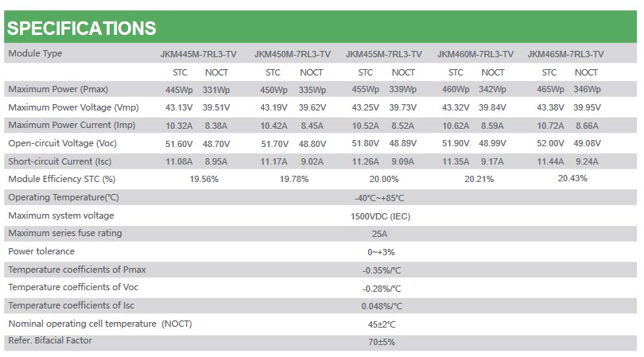This screenshot has width=644, height=357.
Task: Click the Maximum Power Voltage (Vmp) label
Action: point(73,107)
